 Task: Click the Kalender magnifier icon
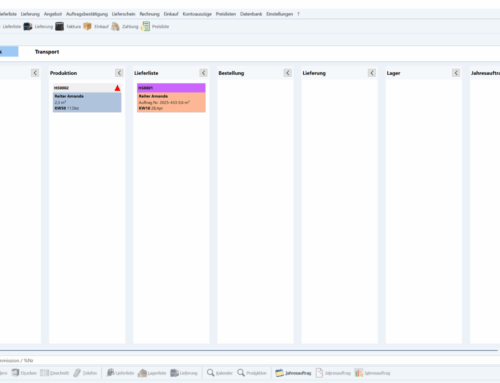coord(210,373)
